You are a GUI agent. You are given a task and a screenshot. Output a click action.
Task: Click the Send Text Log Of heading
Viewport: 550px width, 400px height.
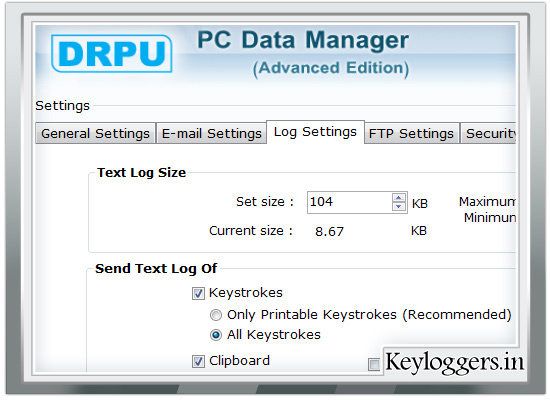click(156, 269)
